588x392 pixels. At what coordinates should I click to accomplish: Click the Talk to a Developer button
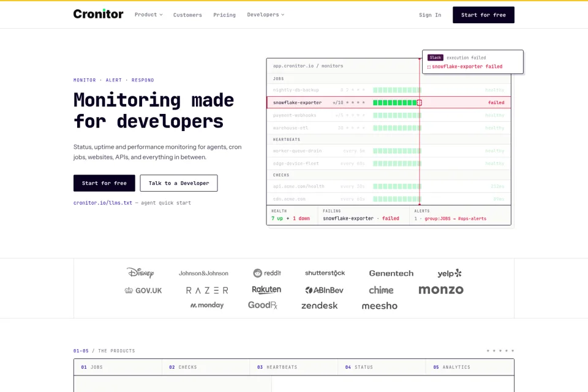pos(179,183)
